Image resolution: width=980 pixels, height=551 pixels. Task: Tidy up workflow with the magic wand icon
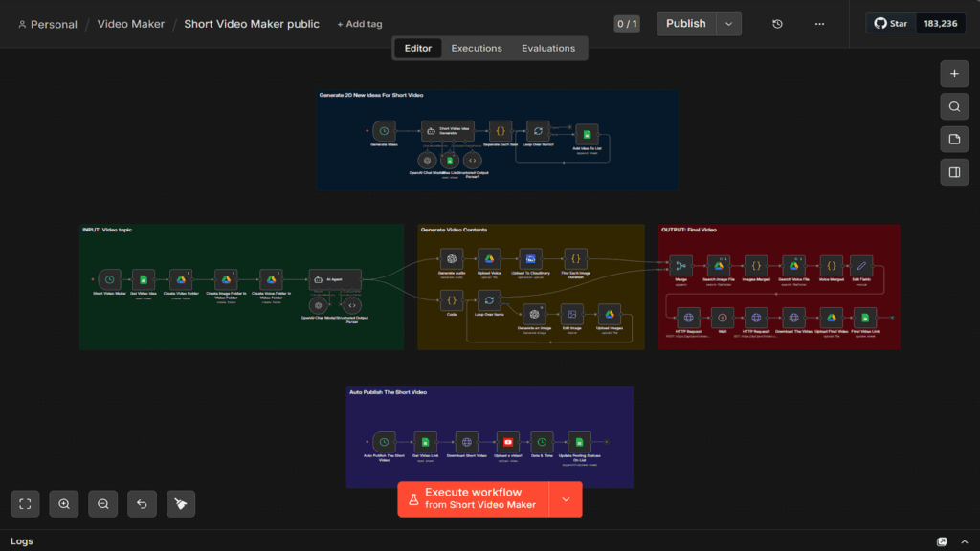tap(180, 503)
